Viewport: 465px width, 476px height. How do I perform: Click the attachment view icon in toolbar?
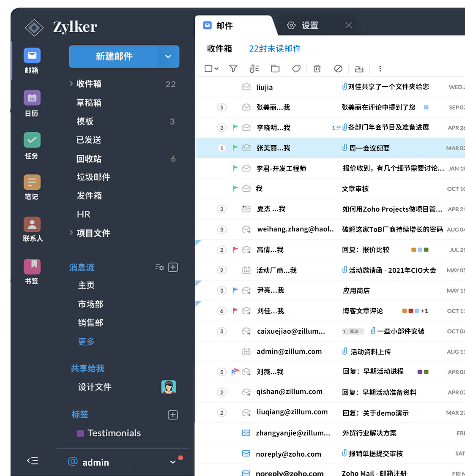[x=254, y=68]
